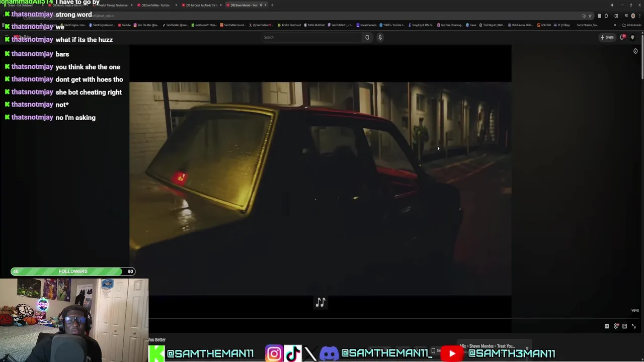Open the Canva bookmark

click(471, 25)
